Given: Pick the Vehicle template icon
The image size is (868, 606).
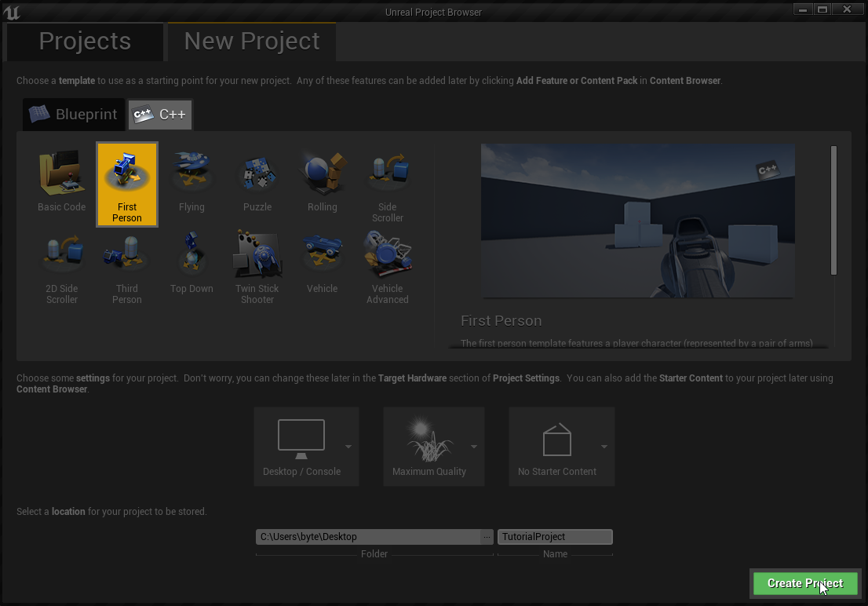Looking at the screenshot, I should point(323,254).
